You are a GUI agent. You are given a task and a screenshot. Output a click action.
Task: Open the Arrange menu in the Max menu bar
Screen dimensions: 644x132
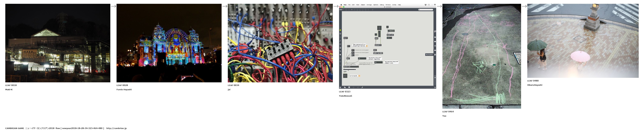click(x=369, y=5)
